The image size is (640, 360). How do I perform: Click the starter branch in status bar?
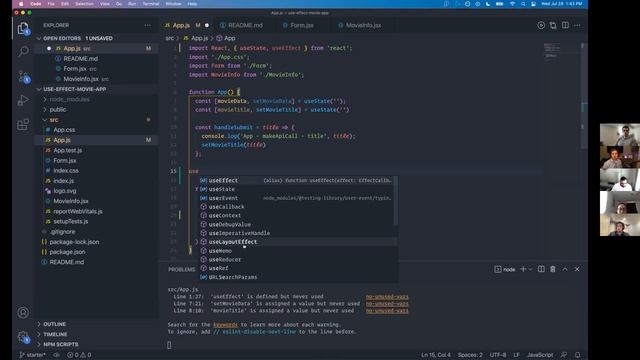coord(33,355)
